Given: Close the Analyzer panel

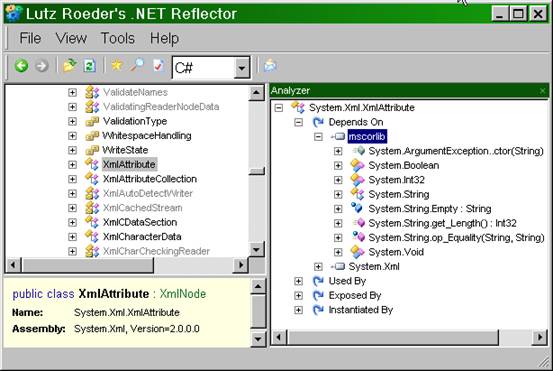Looking at the screenshot, I should click(x=542, y=91).
